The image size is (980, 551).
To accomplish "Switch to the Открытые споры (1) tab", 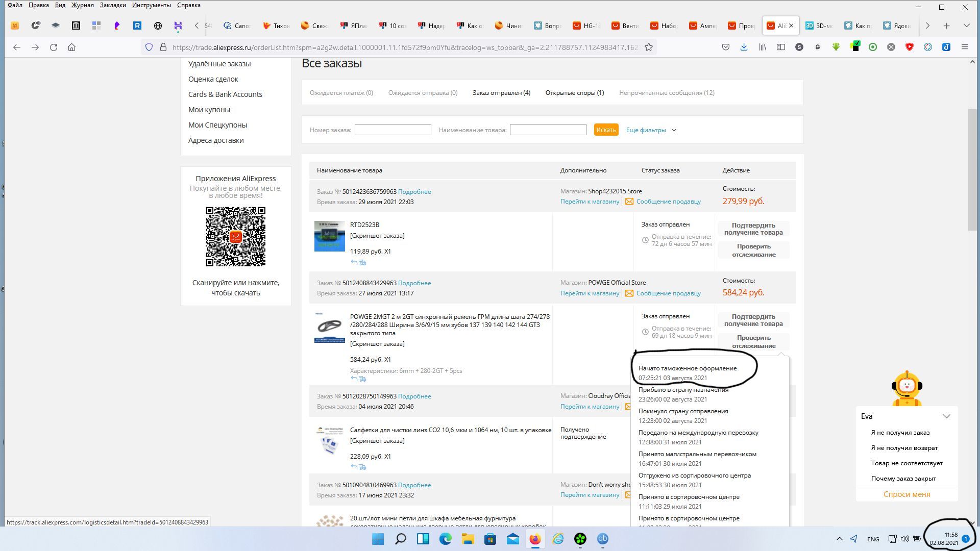I will [574, 93].
